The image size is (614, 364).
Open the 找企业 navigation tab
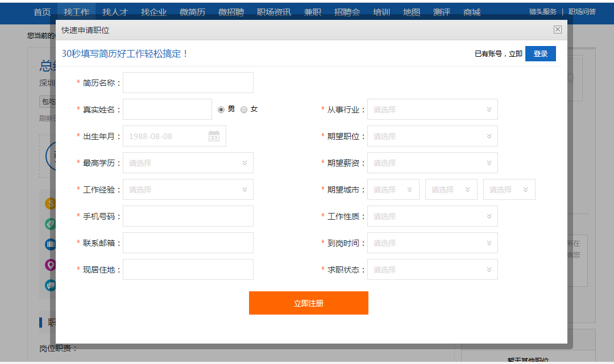click(x=154, y=12)
